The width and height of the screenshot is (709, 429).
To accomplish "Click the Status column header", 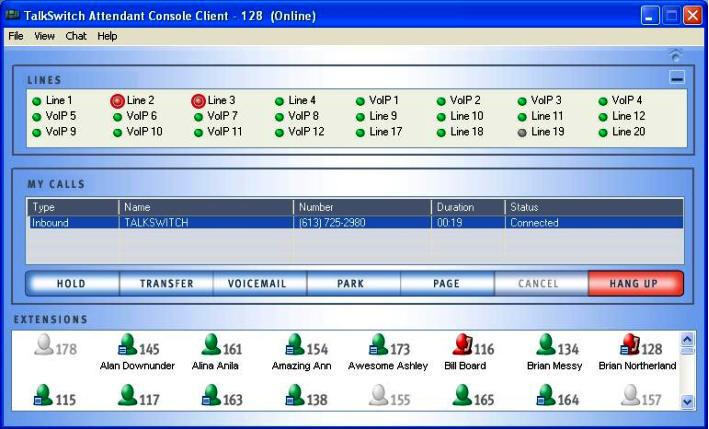I will pyautogui.click(x=594, y=207).
